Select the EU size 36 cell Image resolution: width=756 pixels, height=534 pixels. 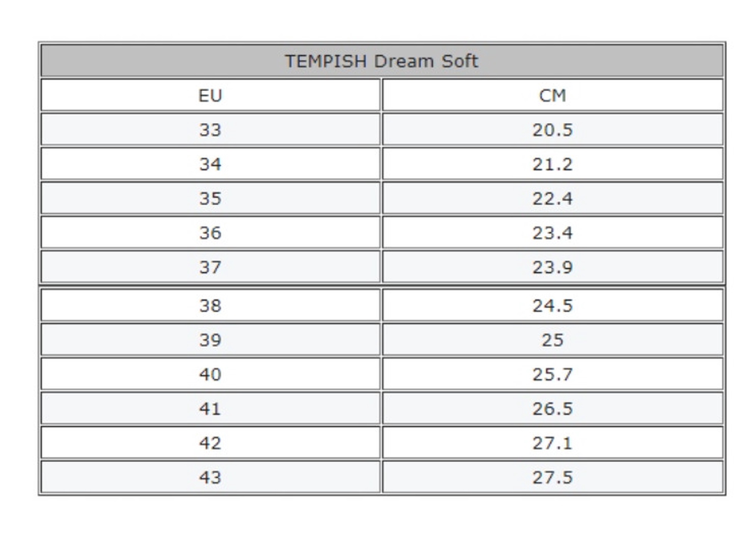tap(210, 233)
